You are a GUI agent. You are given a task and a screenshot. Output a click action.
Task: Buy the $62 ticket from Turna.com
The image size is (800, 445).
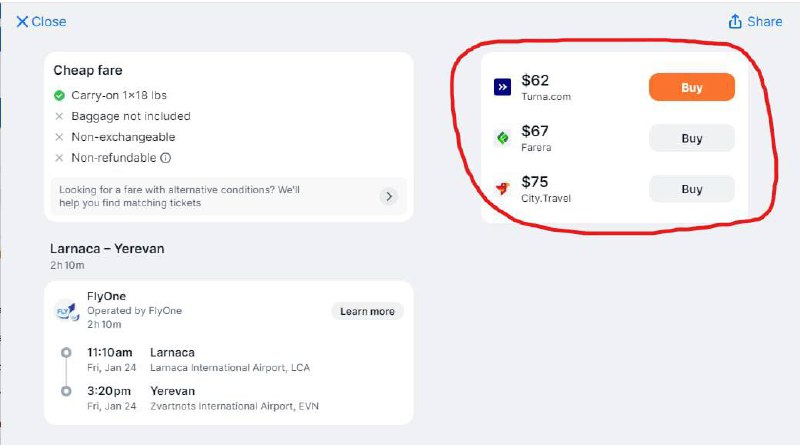point(691,88)
